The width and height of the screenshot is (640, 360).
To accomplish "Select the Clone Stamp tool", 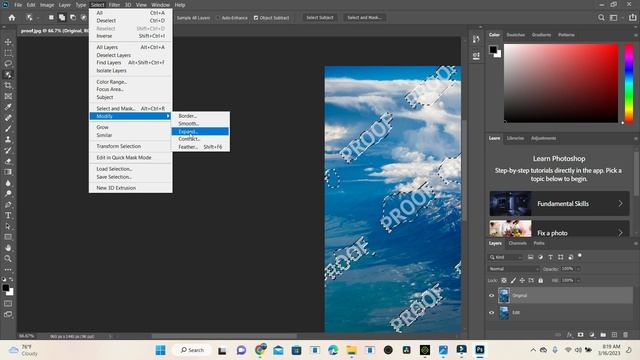I will coord(8,140).
